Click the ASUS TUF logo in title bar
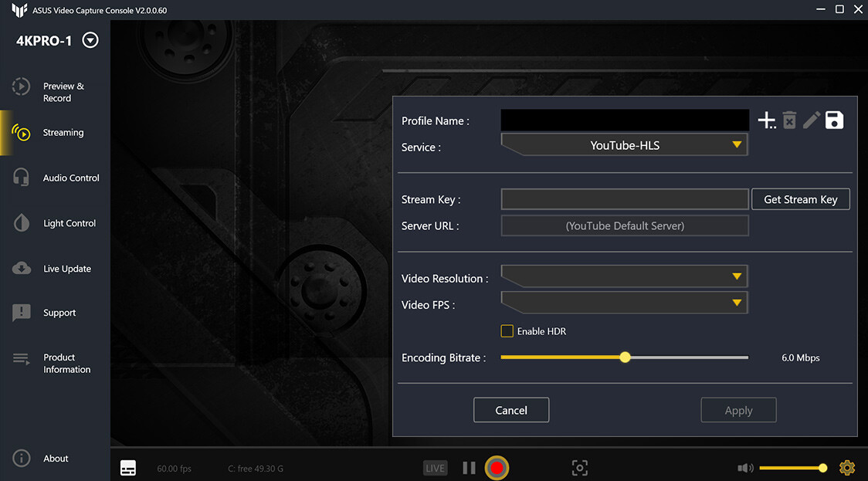Viewport: 868px width, 481px height. pos(19,10)
